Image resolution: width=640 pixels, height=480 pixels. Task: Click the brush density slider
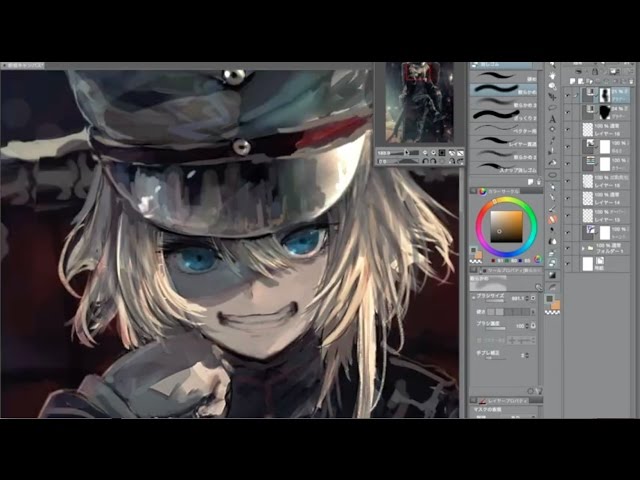[495, 329]
